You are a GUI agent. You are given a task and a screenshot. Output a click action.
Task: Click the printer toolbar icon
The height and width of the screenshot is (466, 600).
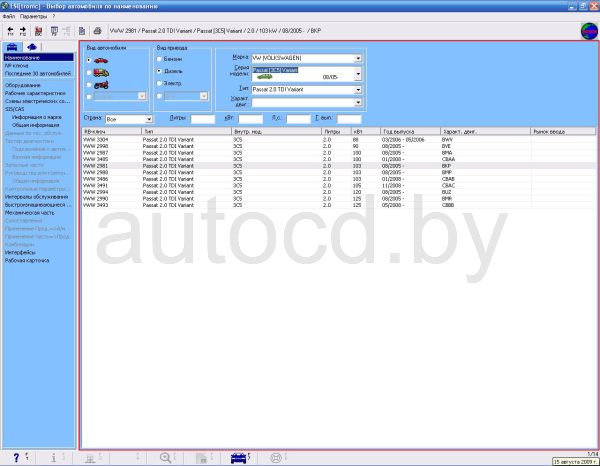point(98,31)
